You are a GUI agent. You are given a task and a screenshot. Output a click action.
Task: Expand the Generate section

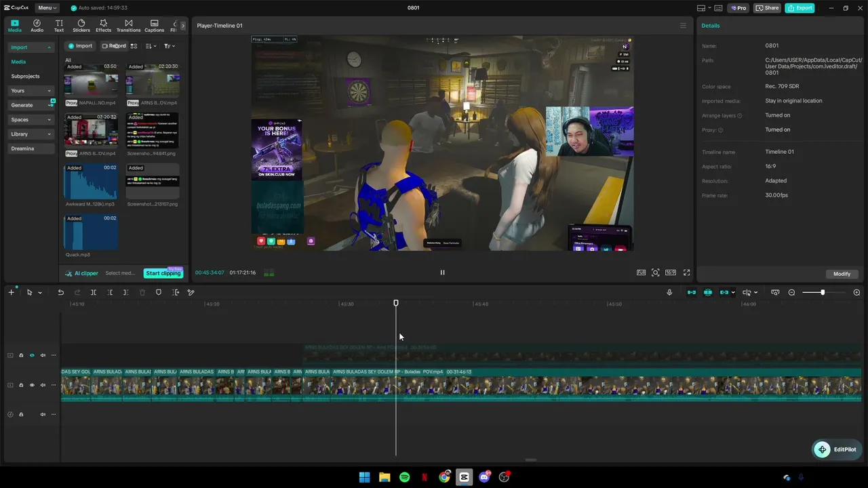[x=31, y=105]
